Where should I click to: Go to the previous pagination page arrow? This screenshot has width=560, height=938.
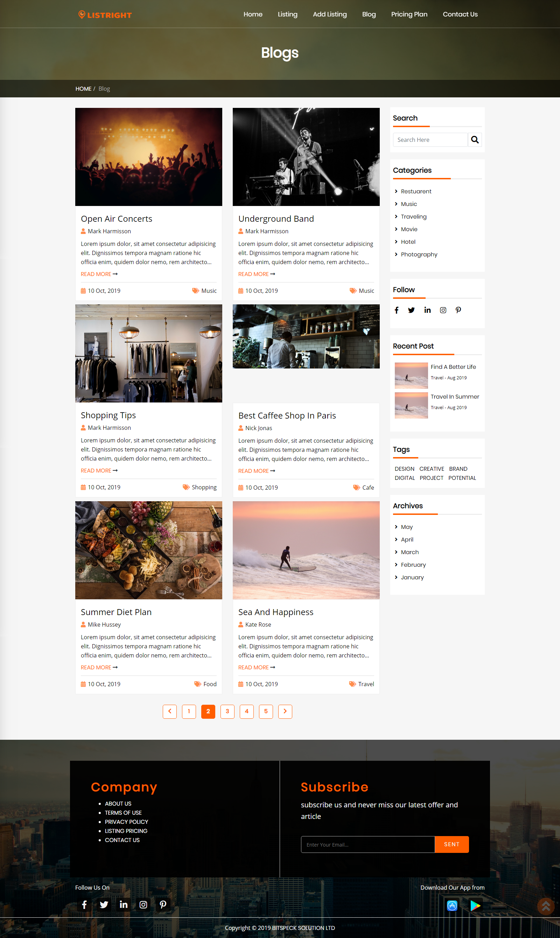pyautogui.click(x=170, y=711)
